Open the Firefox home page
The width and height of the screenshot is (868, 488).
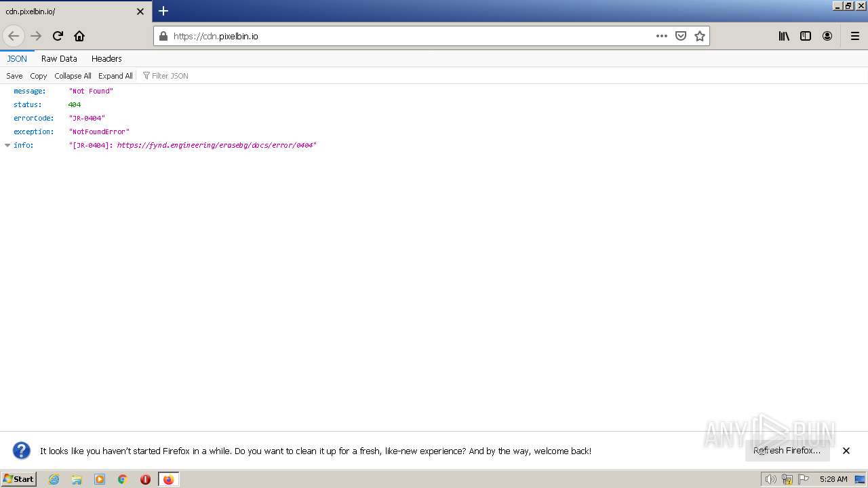[x=79, y=36]
